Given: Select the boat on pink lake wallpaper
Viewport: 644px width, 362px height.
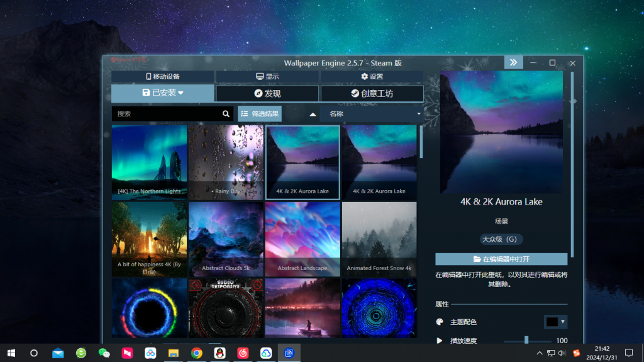Looking at the screenshot, I should click(303, 308).
